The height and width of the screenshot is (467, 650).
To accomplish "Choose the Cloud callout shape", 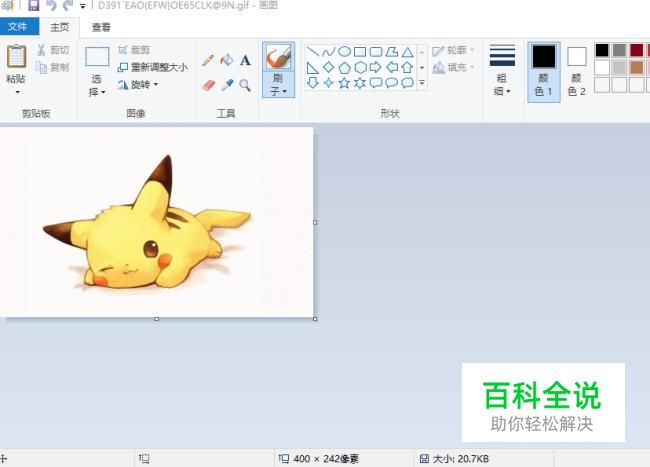I will pyautogui.click(x=407, y=83).
